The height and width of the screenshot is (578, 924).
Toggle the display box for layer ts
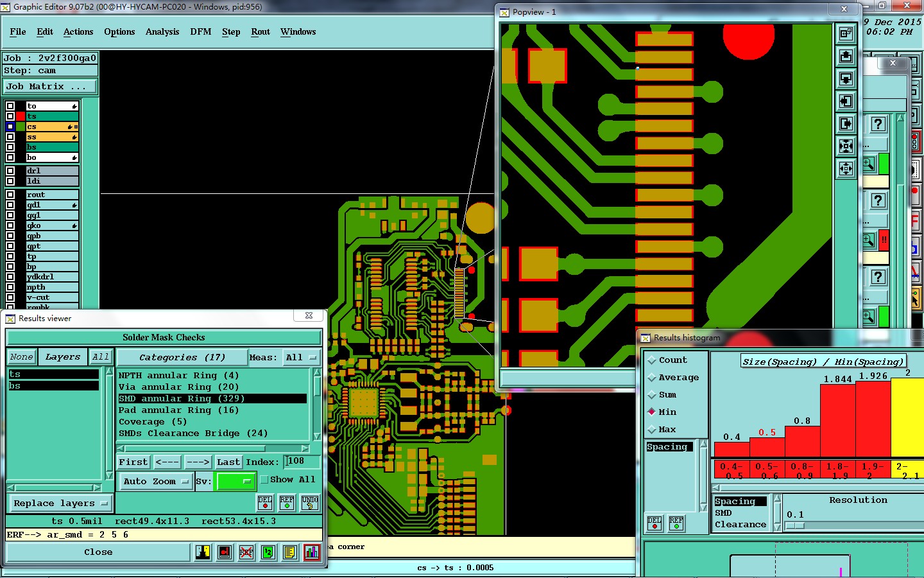click(10, 116)
